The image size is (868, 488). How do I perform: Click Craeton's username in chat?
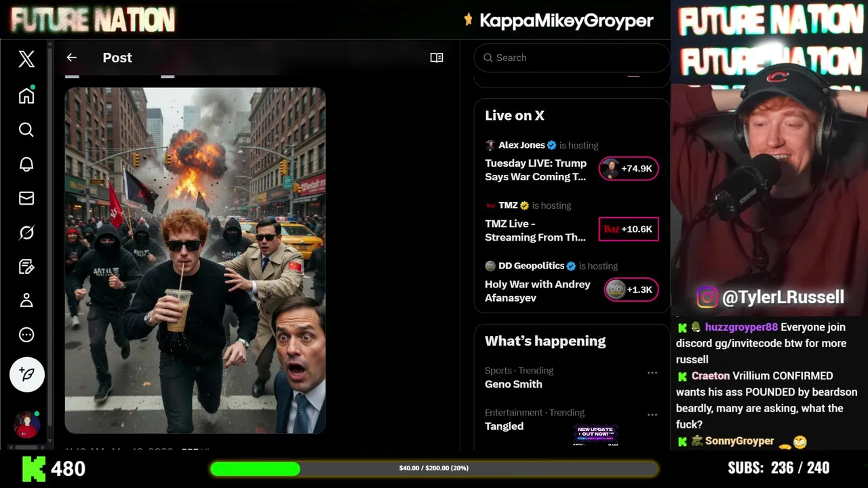tap(711, 376)
